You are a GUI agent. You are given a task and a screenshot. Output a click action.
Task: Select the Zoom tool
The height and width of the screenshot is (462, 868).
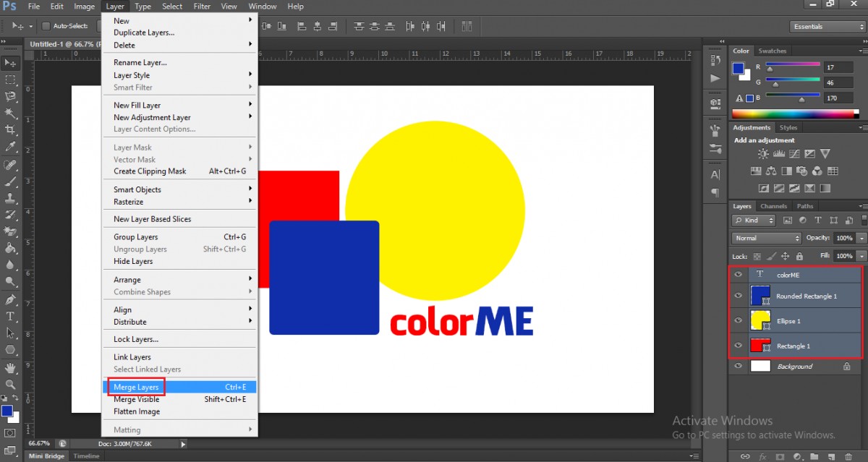(x=10, y=385)
